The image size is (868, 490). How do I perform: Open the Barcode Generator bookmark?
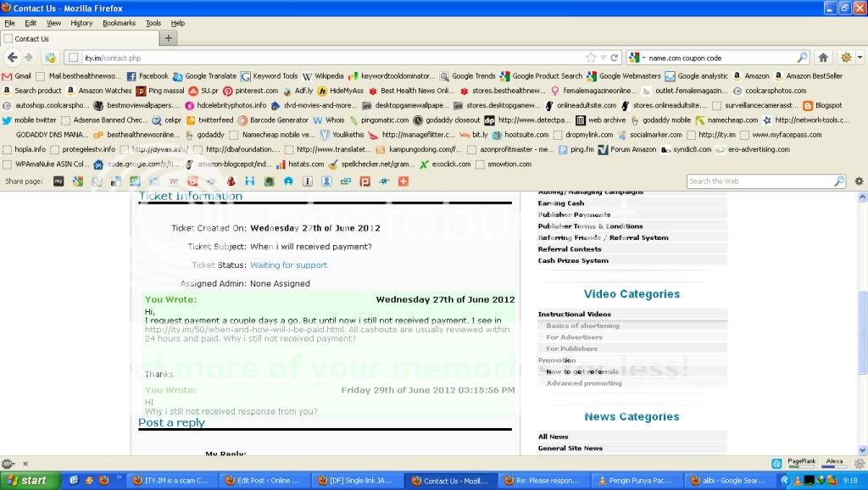273,120
